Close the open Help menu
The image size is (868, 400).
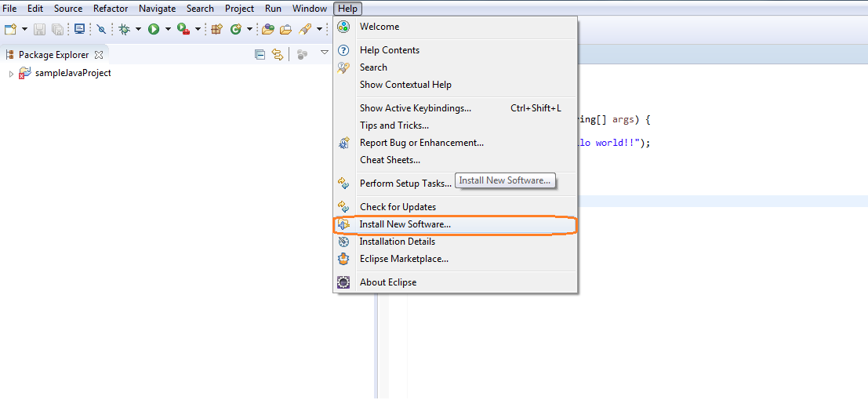(x=347, y=9)
